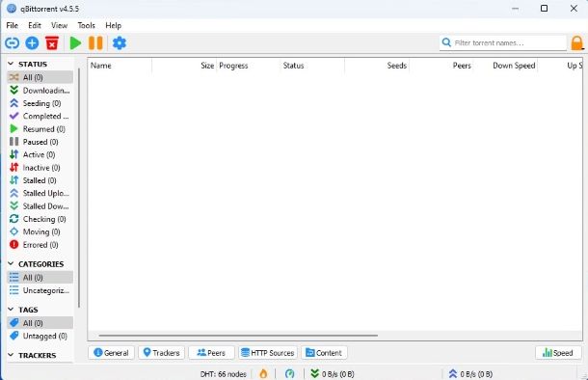Switch to the HTTP Sources tab
Viewport: 588px width, 380px height.
268,353
